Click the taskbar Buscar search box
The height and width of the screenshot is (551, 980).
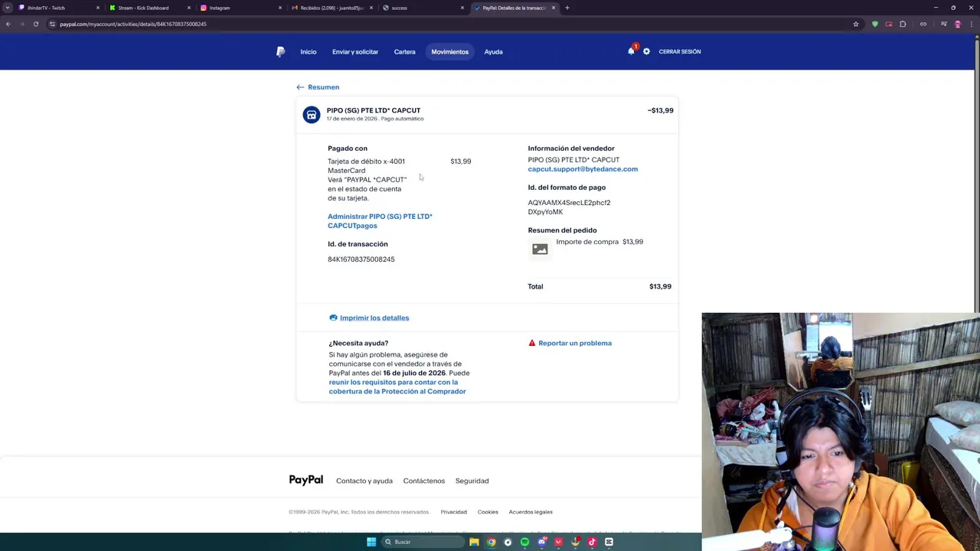423,542
